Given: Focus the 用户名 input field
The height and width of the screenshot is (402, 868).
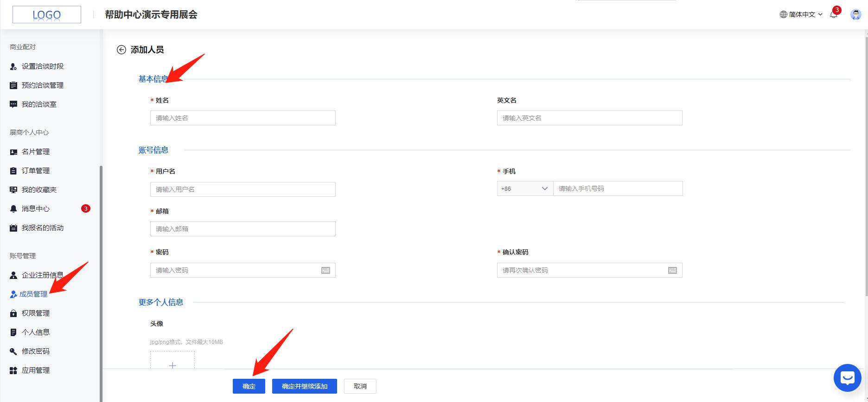Looking at the screenshot, I should coord(243,189).
